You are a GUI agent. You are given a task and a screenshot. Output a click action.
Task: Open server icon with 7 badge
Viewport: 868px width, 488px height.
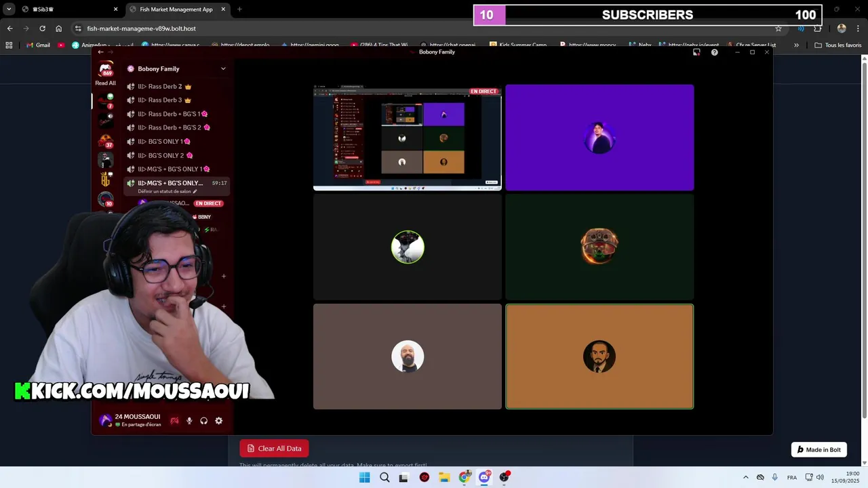(106, 102)
